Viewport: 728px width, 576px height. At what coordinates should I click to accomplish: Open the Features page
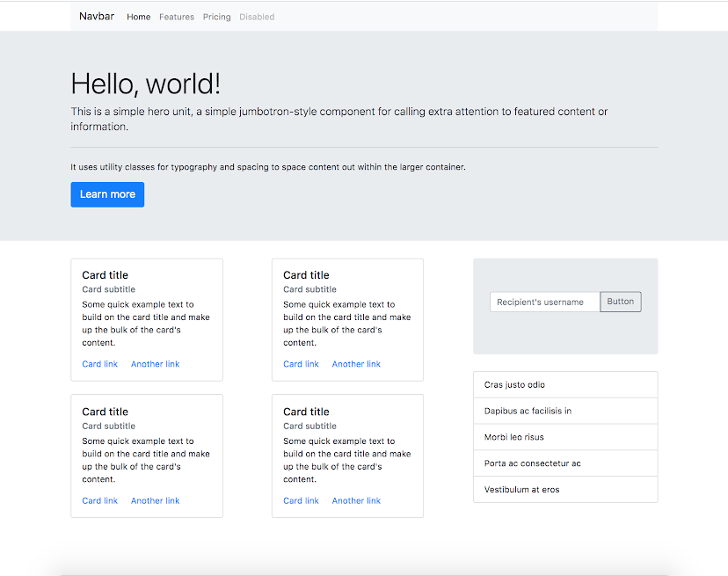point(177,16)
